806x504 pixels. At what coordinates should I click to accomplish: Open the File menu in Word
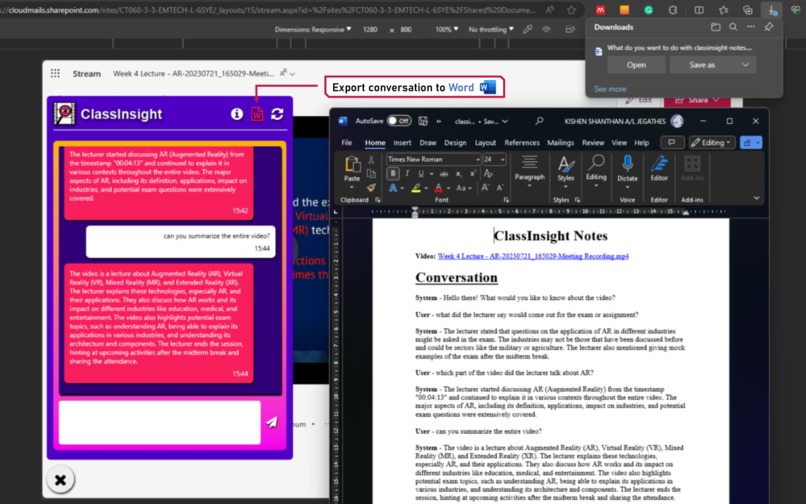347,142
